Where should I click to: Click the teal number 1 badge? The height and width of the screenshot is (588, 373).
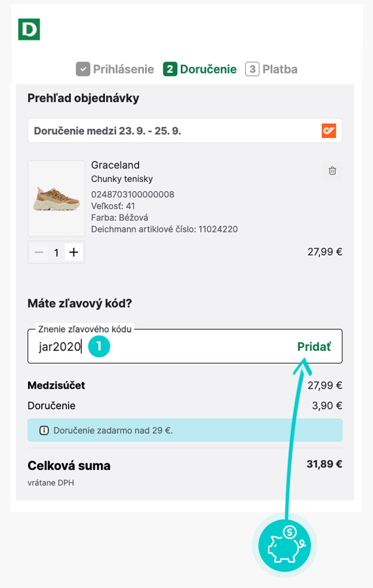point(99,346)
